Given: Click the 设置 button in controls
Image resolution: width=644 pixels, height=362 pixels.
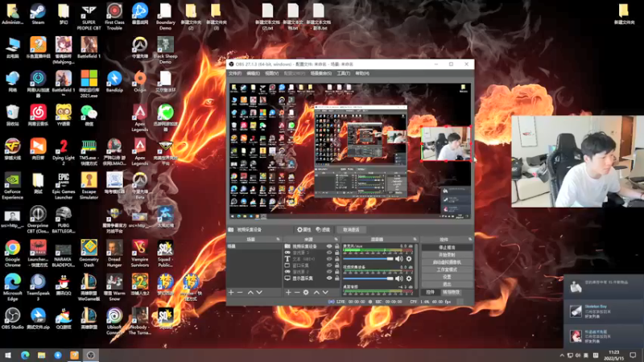Looking at the screenshot, I should coord(446,277).
